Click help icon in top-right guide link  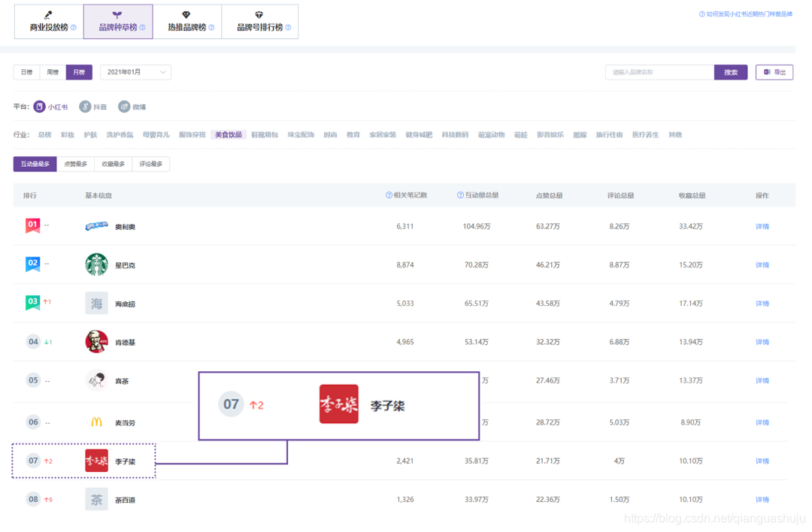tap(701, 14)
